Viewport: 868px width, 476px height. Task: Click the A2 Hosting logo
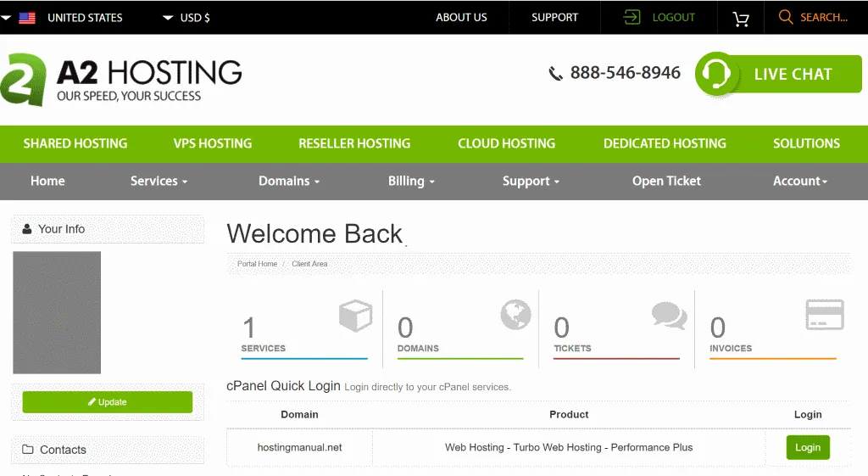tap(121, 80)
